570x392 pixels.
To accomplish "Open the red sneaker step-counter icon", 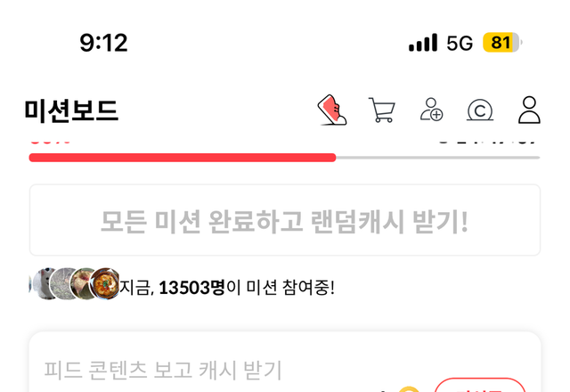I will click(332, 110).
